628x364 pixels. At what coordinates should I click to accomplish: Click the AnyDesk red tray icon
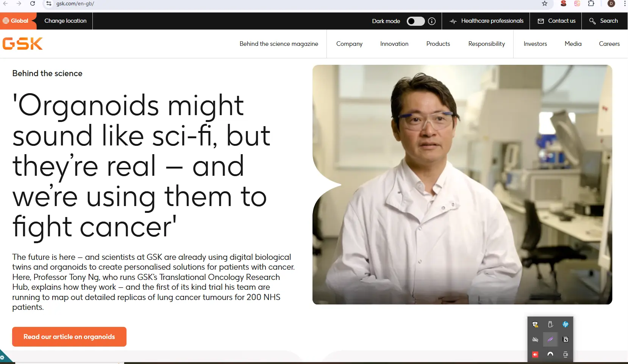click(x=535, y=355)
